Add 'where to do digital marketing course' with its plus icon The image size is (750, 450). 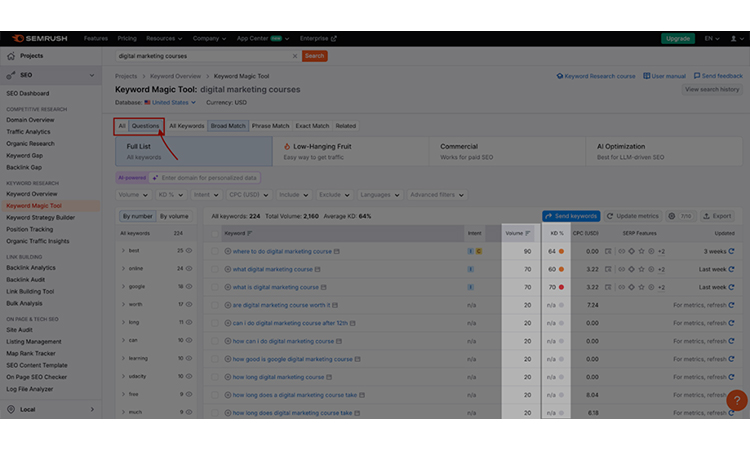[228, 251]
